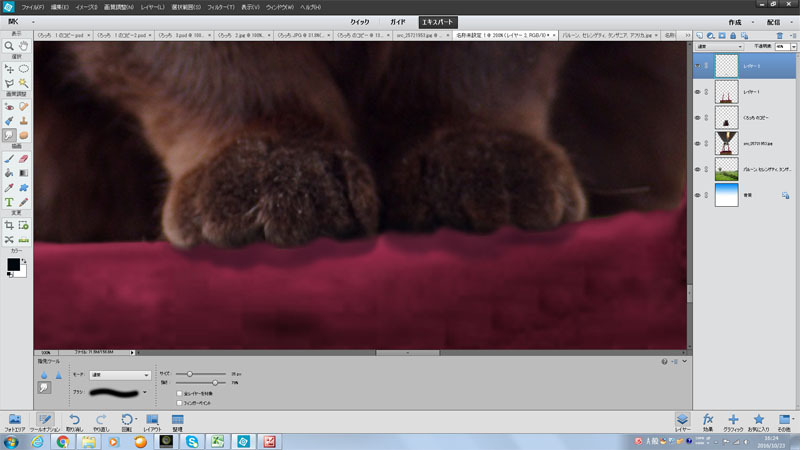Click the Redo button
The width and height of the screenshot is (800, 450).
click(x=101, y=422)
